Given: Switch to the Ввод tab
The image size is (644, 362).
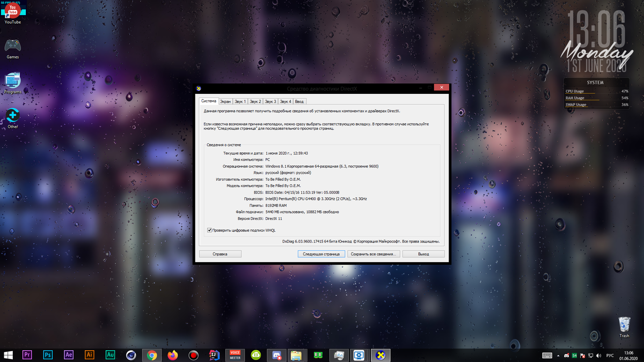Looking at the screenshot, I should (299, 101).
